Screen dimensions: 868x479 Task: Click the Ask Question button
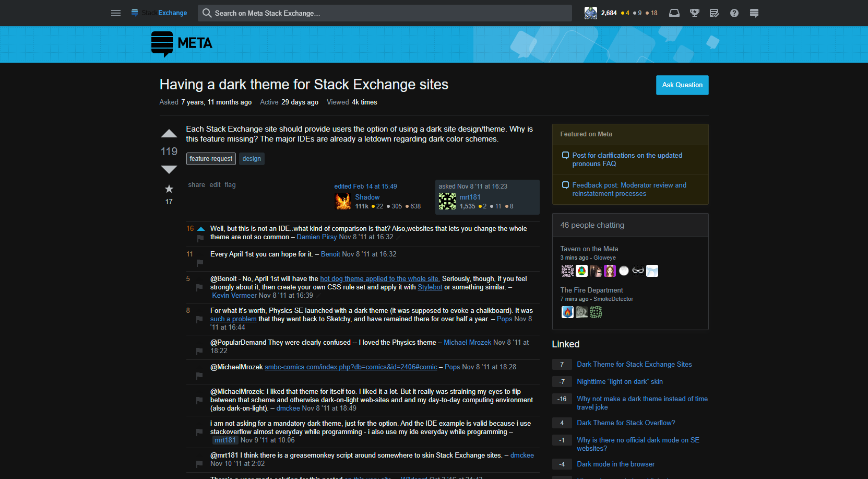point(682,85)
